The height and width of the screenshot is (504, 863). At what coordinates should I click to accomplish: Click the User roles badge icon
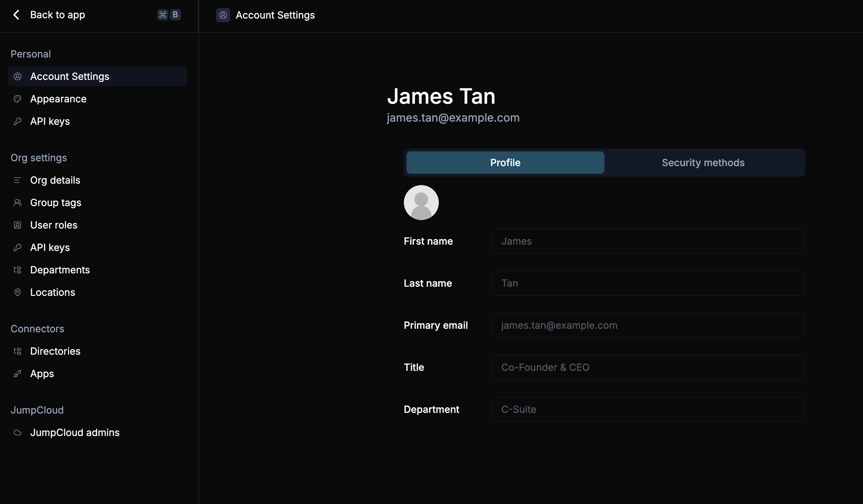[18, 225]
